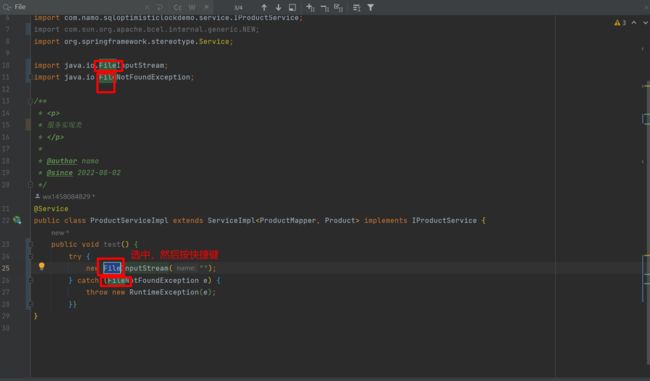Screen dimensions: 650x381
Task: Click the @Service annotation
Action: [51, 209]
